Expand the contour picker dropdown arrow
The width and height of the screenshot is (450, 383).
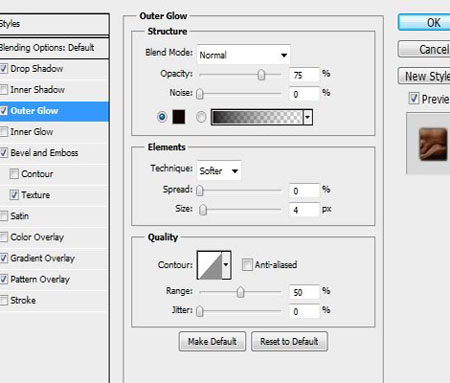(x=226, y=265)
